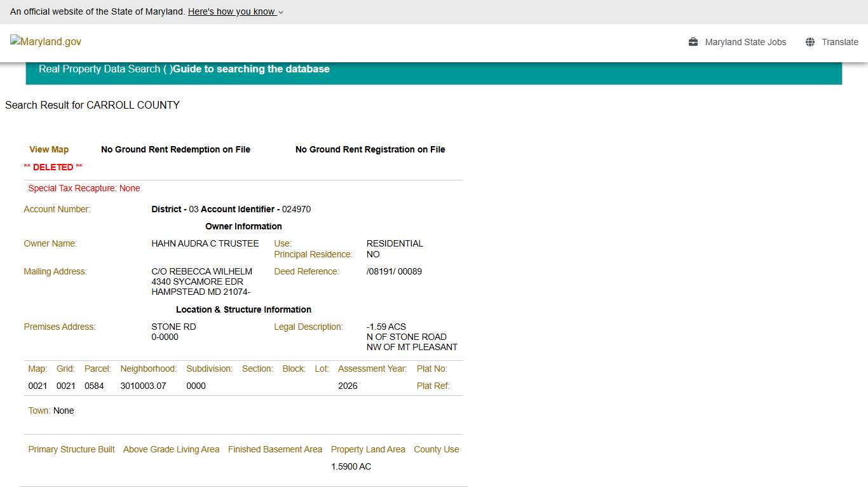868x488 pixels.
Task: Click the Account Identifier value 024970
Action: click(x=296, y=210)
